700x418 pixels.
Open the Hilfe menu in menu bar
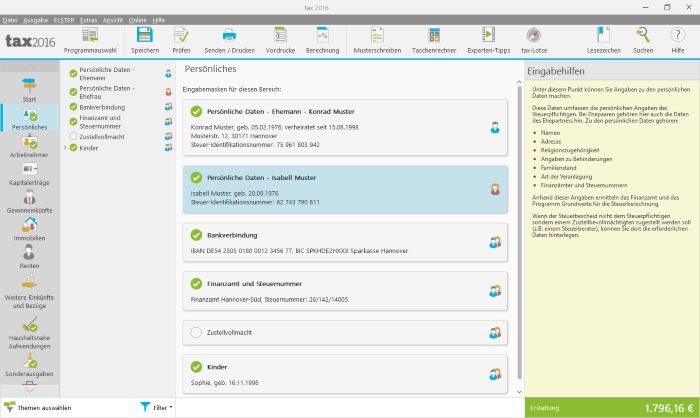click(x=159, y=20)
